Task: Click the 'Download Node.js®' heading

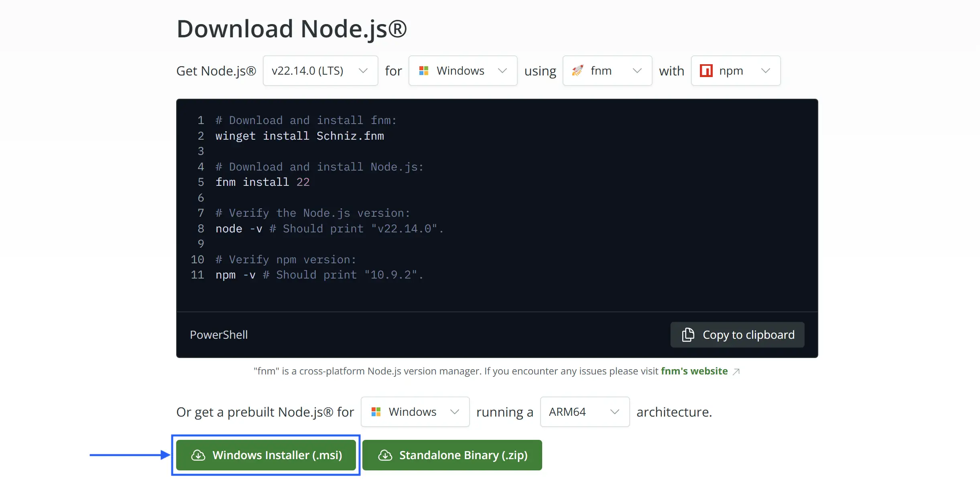Action: tap(292, 29)
